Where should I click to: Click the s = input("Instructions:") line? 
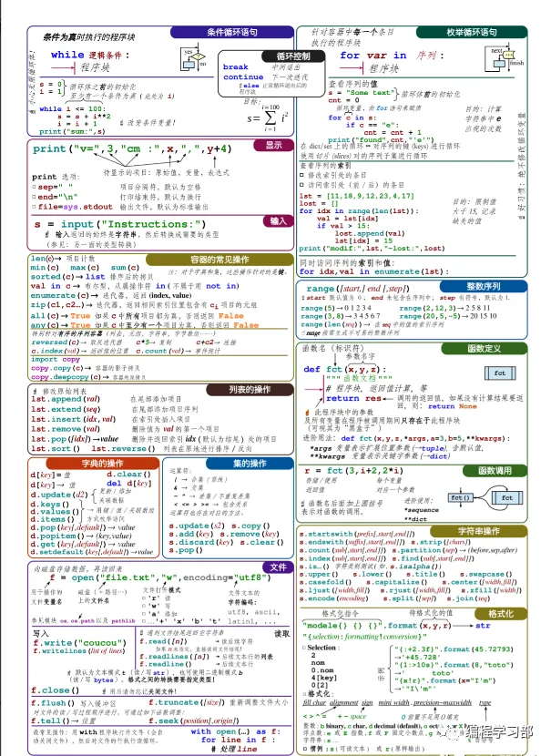point(120,224)
